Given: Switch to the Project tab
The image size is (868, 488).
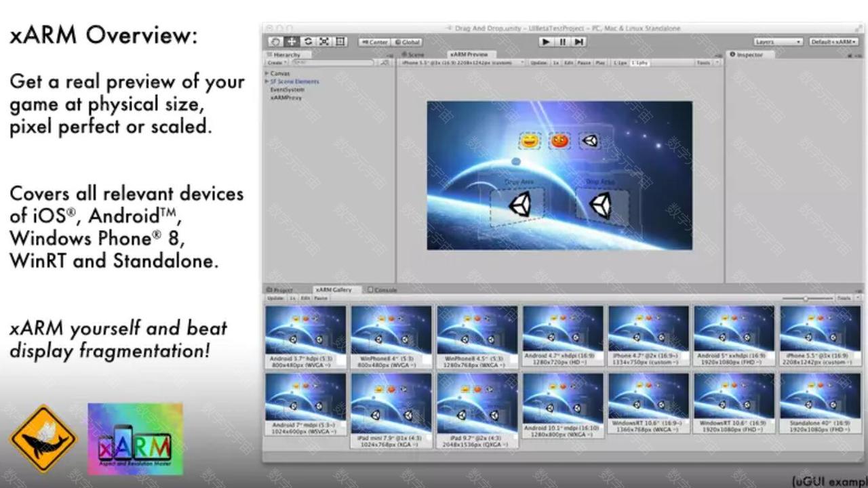Looking at the screenshot, I should 280,290.
